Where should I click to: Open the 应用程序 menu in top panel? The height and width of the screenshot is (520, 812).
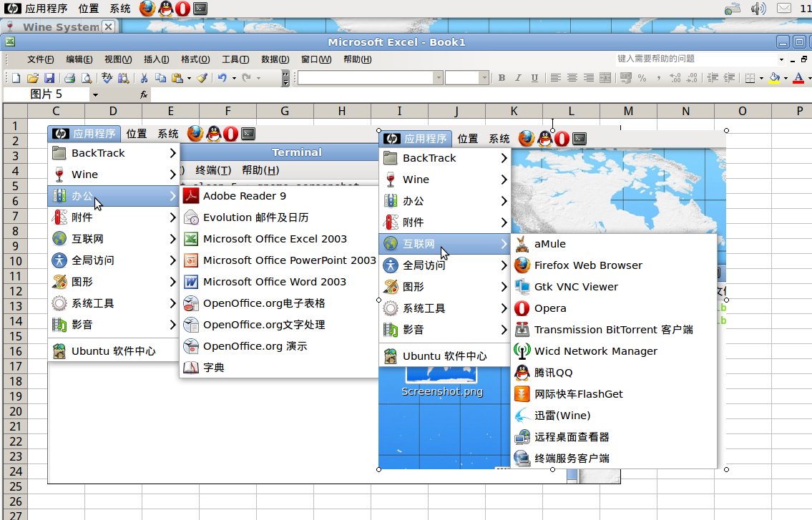point(36,9)
